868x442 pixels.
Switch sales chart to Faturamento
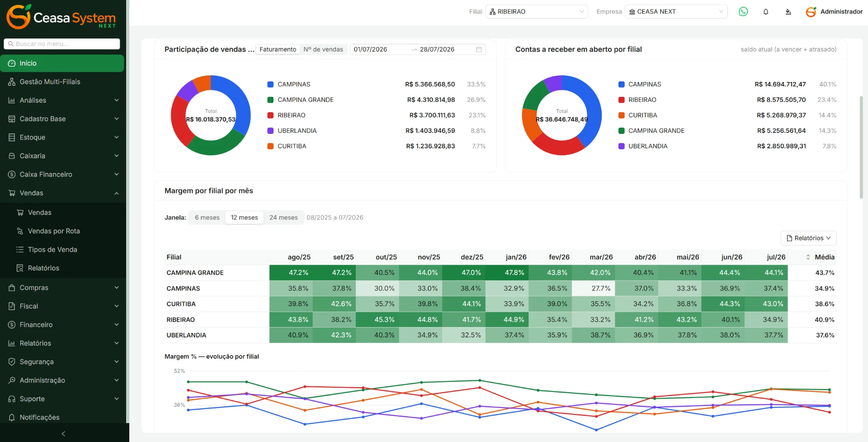278,49
